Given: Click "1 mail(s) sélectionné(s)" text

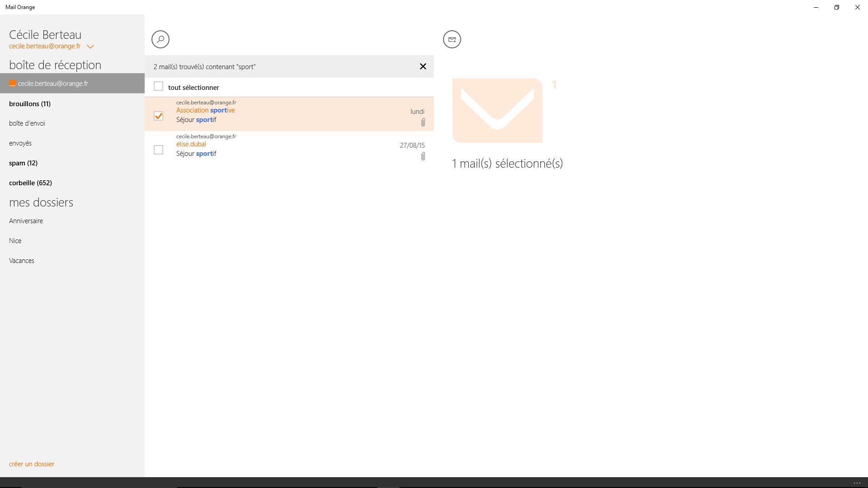Looking at the screenshot, I should (507, 164).
